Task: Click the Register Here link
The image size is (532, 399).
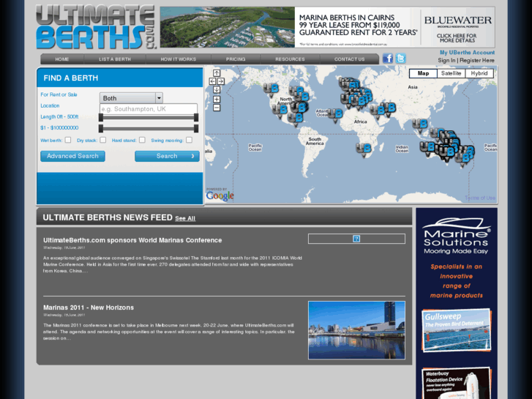Action: (x=476, y=61)
